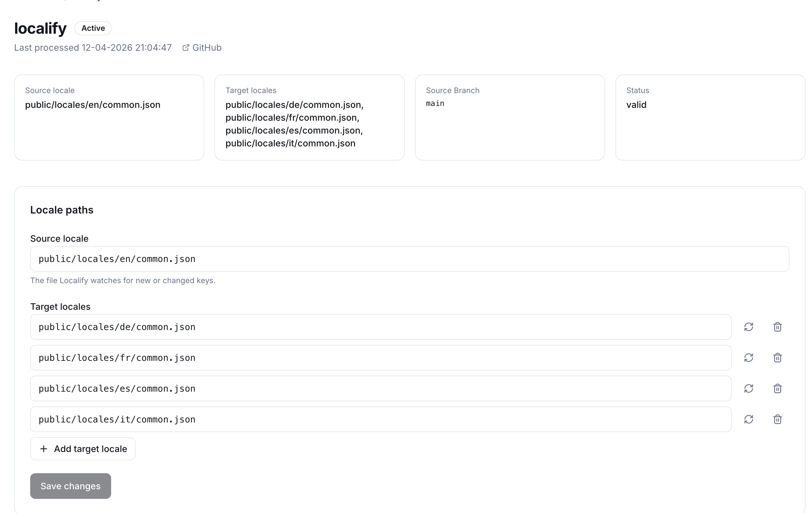Image resolution: width=812 pixels, height=513 pixels.
Task: Add a new target locale
Action: click(83, 448)
